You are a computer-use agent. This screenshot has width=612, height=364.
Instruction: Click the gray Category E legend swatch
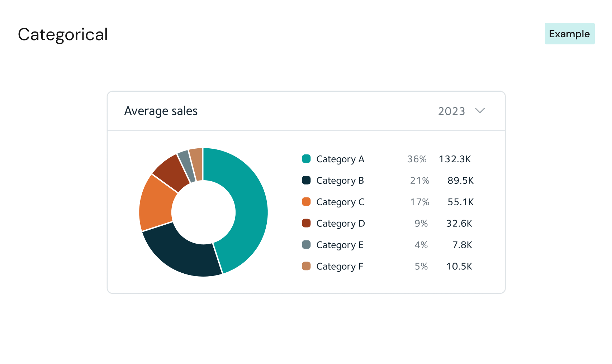tap(306, 245)
